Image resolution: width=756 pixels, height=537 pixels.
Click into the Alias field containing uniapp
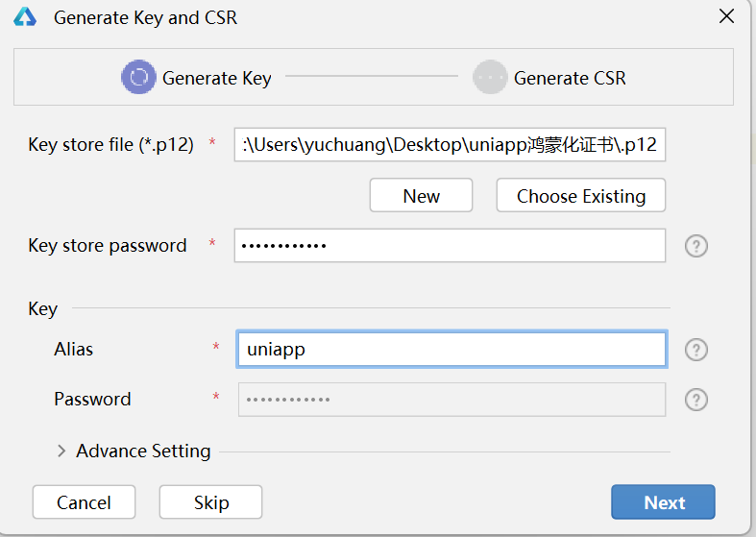click(451, 350)
